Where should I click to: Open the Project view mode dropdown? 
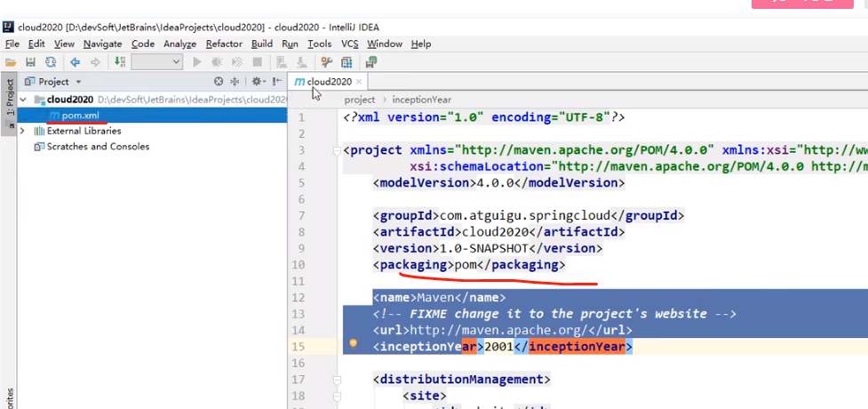(x=78, y=82)
